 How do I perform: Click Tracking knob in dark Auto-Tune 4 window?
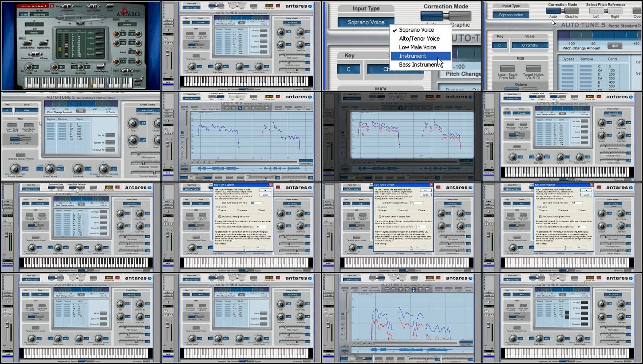[55, 67]
